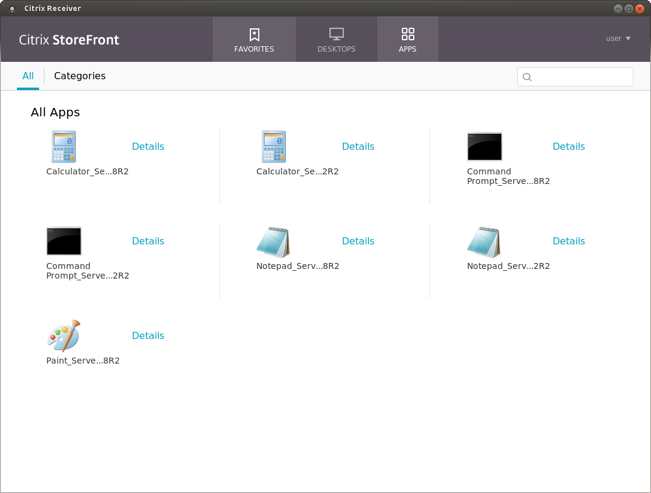Image resolution: width=651 pixels, height=493 pixels.
Task: Switch to the Favorites section
Action: click(254, 40)
